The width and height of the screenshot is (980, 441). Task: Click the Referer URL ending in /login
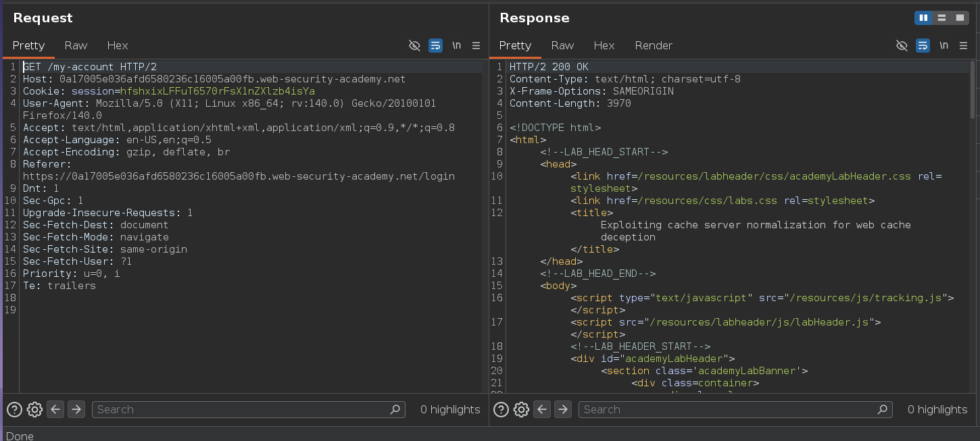point(239,176)
